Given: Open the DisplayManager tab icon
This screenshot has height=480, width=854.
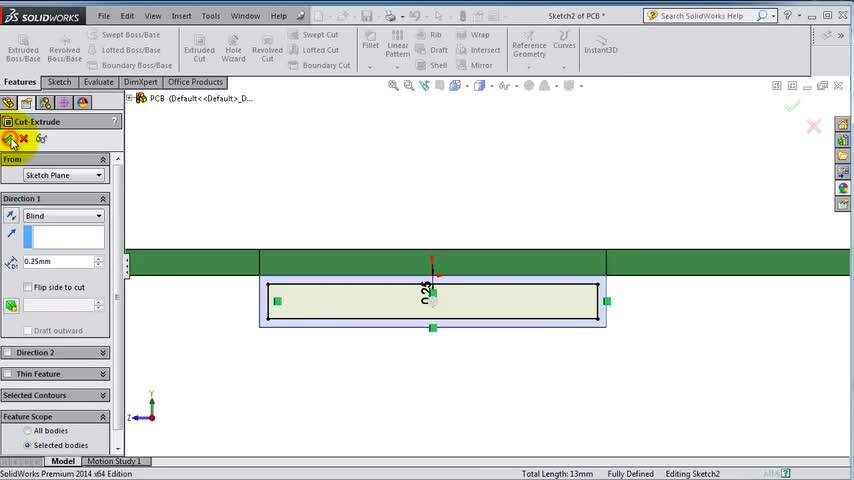Looking at the screenshot, I should tap(82, 102).
